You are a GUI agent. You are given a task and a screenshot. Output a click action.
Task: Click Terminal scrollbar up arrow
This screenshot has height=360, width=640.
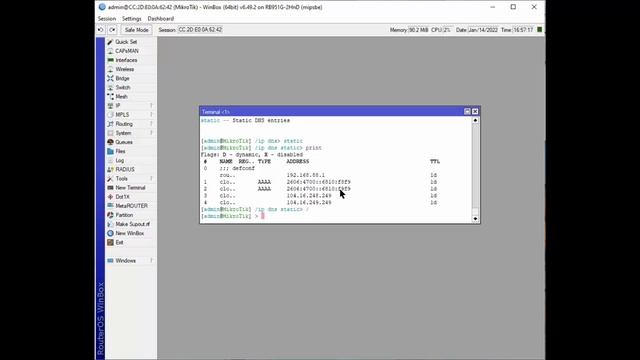click(475, 120)
